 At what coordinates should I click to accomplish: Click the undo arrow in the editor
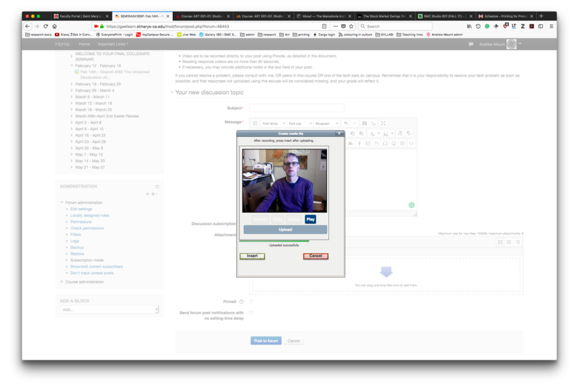[346, 123]
